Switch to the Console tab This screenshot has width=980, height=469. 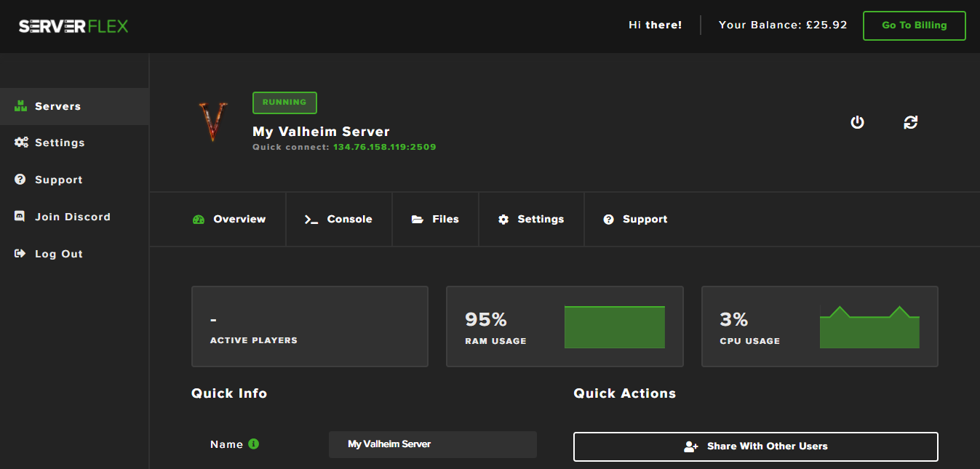[x=339, y=219]
